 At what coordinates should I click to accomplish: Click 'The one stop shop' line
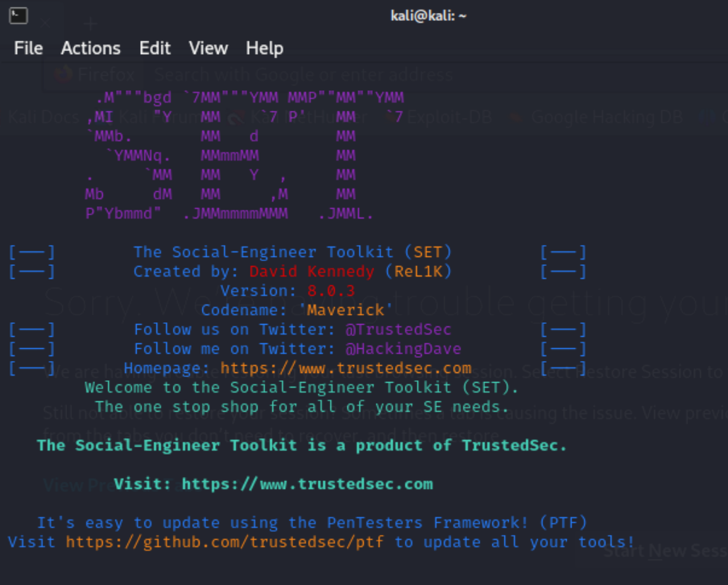(302, 407)
